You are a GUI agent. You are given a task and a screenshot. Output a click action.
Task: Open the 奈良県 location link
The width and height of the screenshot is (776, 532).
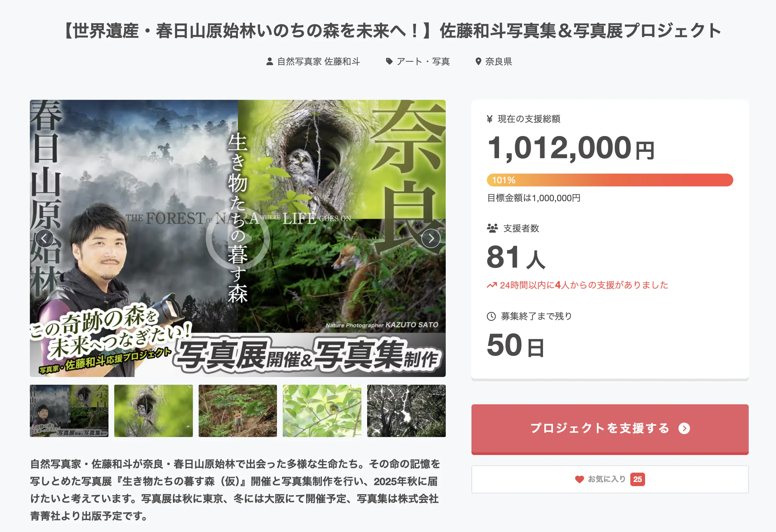pyautogui.click(x=498, y=61)
